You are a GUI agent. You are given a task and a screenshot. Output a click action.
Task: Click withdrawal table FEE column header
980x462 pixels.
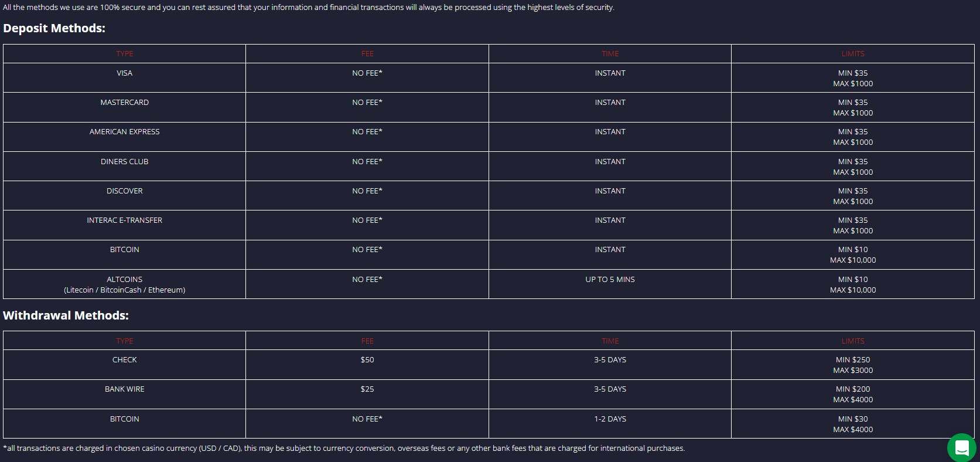[x=367, y=341]
